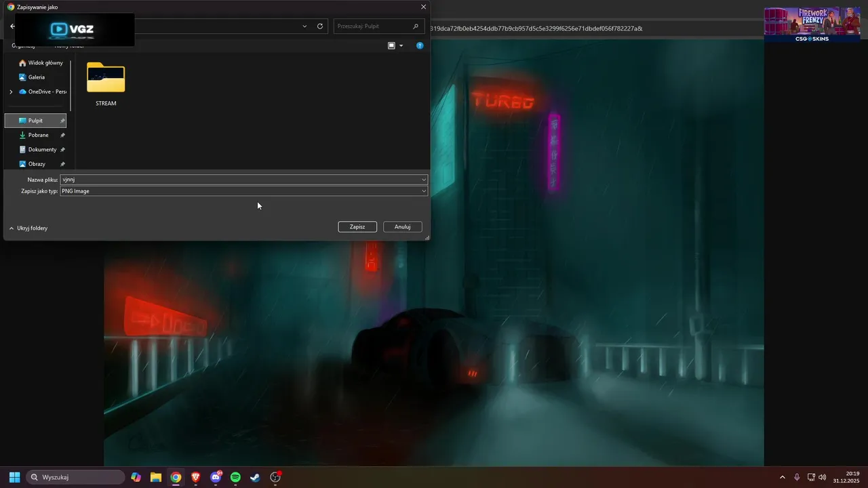Click the 'Zapisz' button
The height and width of the screenshot is (488, 868).
[357, 227]
